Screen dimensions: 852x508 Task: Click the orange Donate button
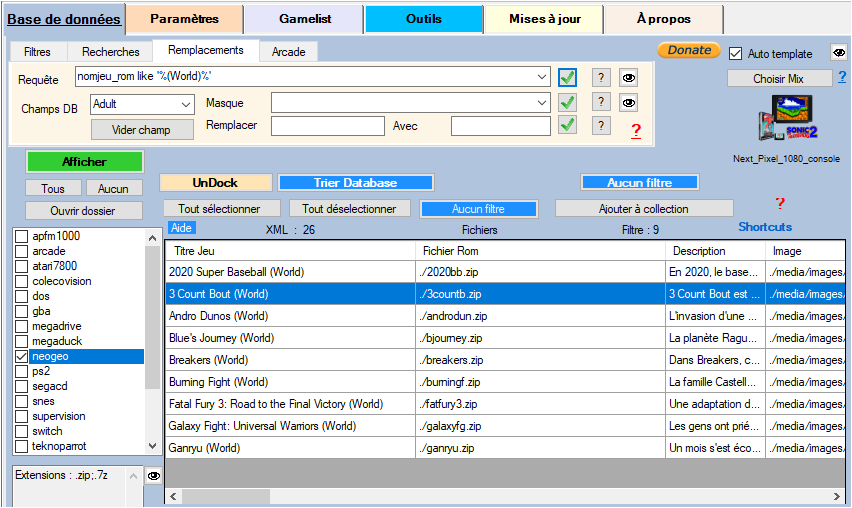click(x=689, y=50)
